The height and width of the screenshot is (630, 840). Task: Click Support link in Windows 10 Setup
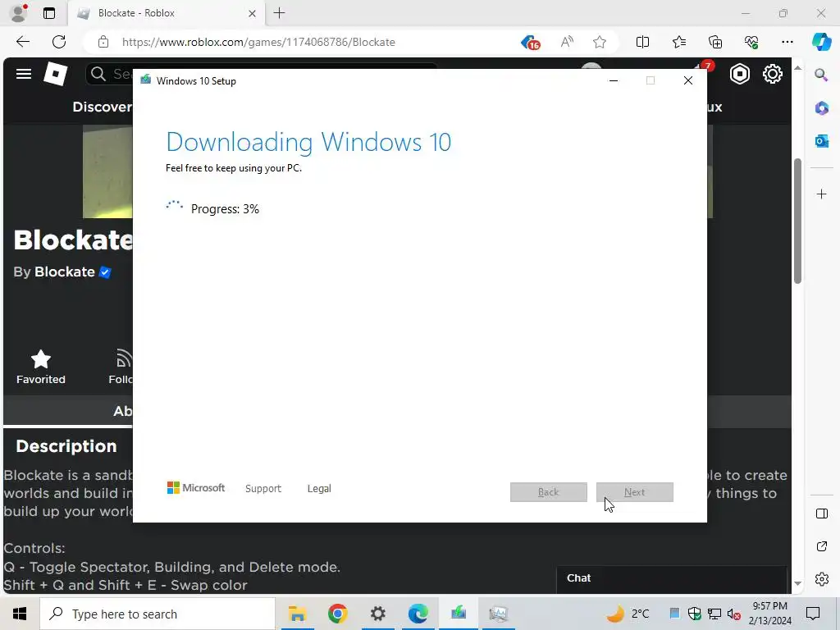click(x=263, y=489)
